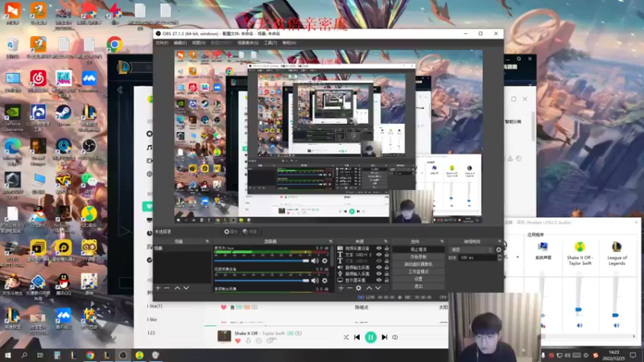Viewport: 644px width, 362px height.
Task: Toggle visibility of video capture device source
Action: pyautogui.click(x=378, y=249)
